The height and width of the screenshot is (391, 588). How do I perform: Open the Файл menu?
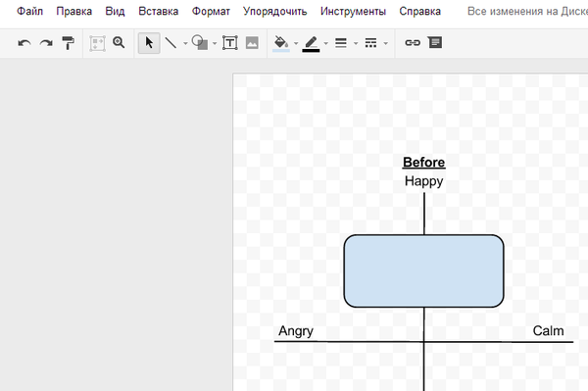point(29,12)
